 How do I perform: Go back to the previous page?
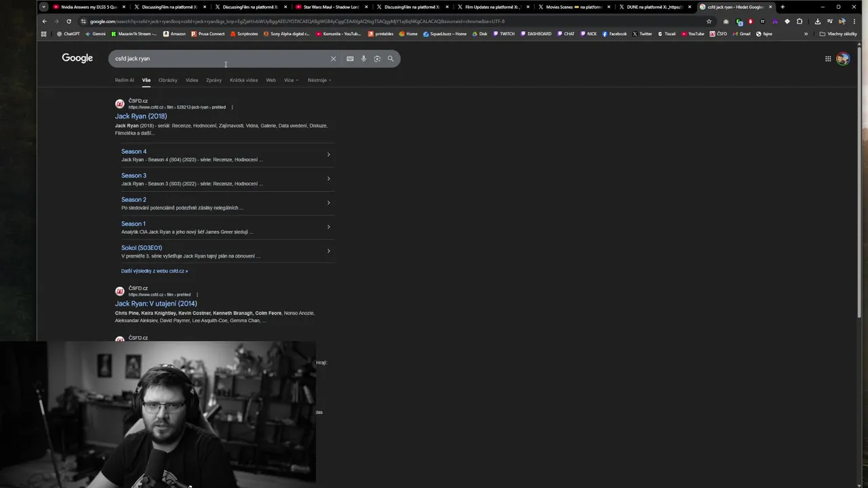pos(45,21)
